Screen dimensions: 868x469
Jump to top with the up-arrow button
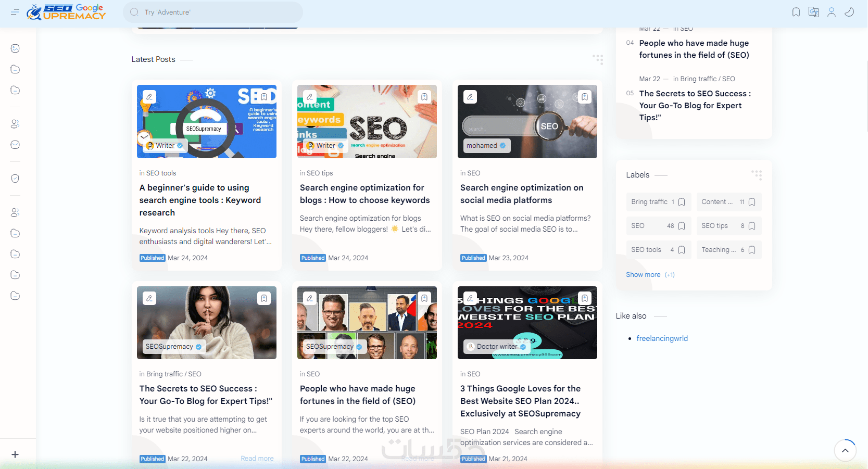coord(845,451)
